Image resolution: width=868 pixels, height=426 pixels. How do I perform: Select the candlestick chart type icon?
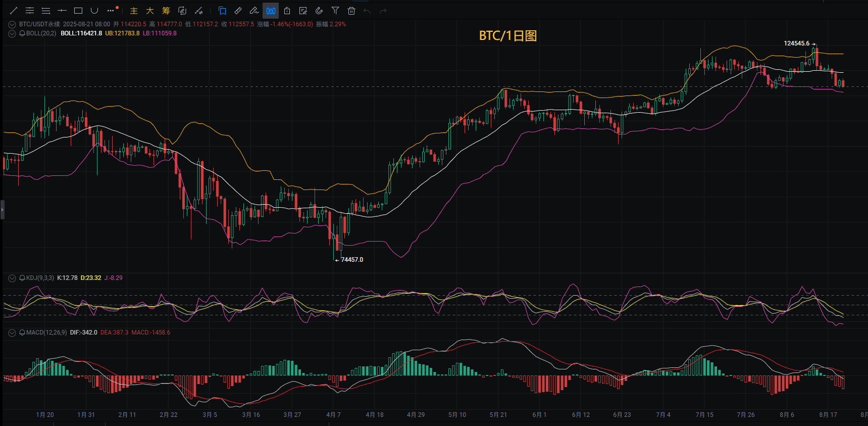(271, 11)
